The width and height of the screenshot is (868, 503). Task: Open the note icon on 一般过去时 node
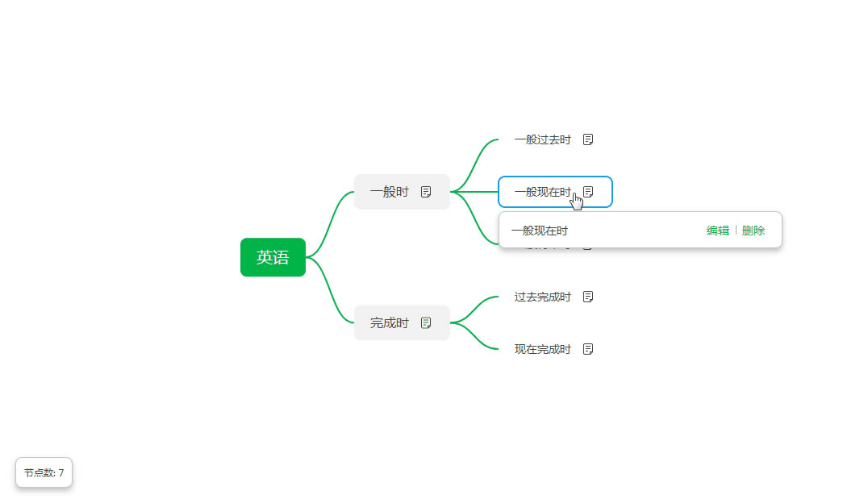588,139
